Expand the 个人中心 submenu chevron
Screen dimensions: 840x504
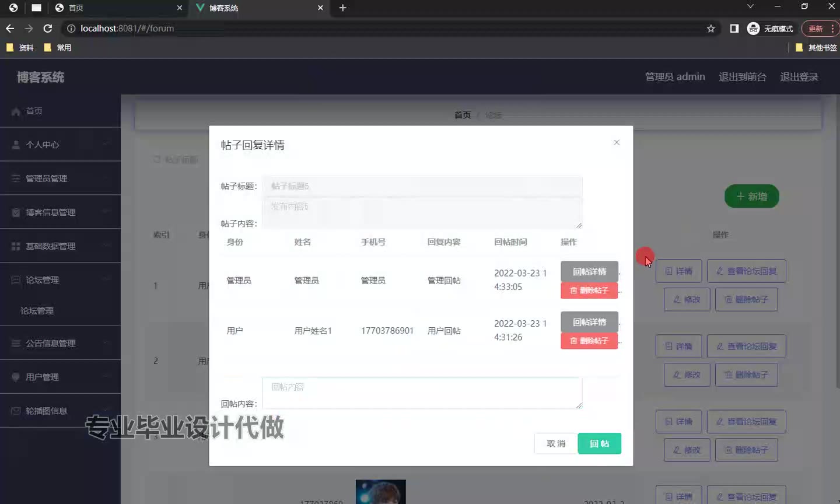click(106, 145)
